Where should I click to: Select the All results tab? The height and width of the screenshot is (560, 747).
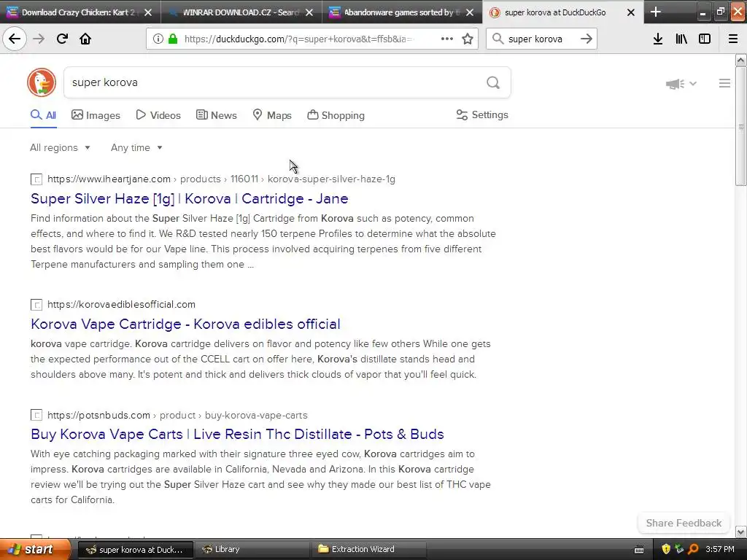click(x=43, y=115)
